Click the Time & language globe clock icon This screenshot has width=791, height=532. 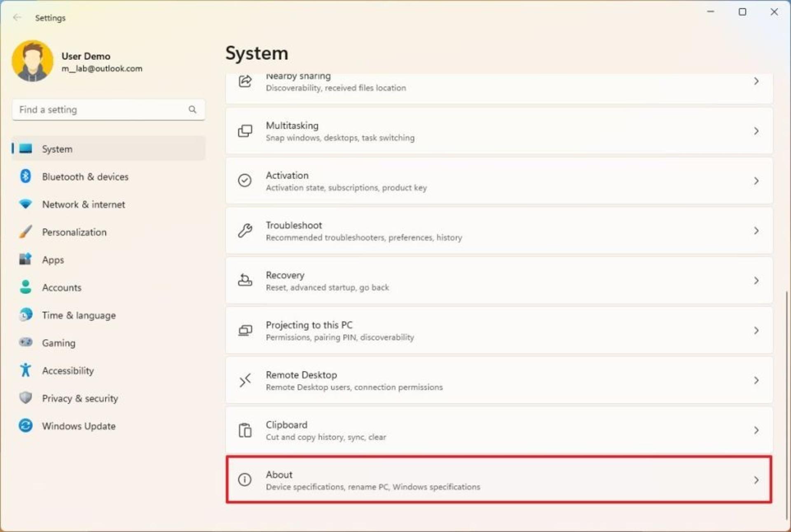pos(26,315)
